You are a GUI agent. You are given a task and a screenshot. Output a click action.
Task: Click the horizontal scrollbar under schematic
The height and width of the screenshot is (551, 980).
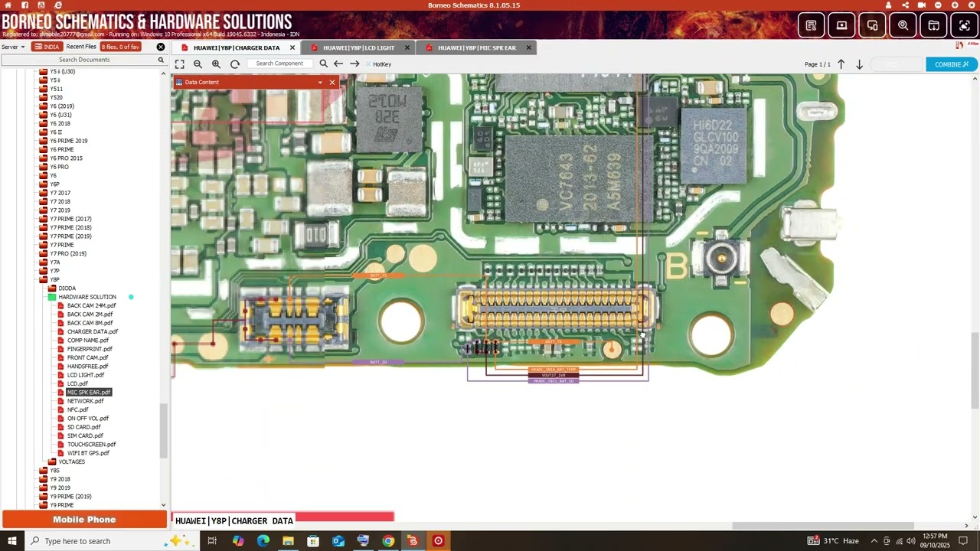click(x=823, y=526)
